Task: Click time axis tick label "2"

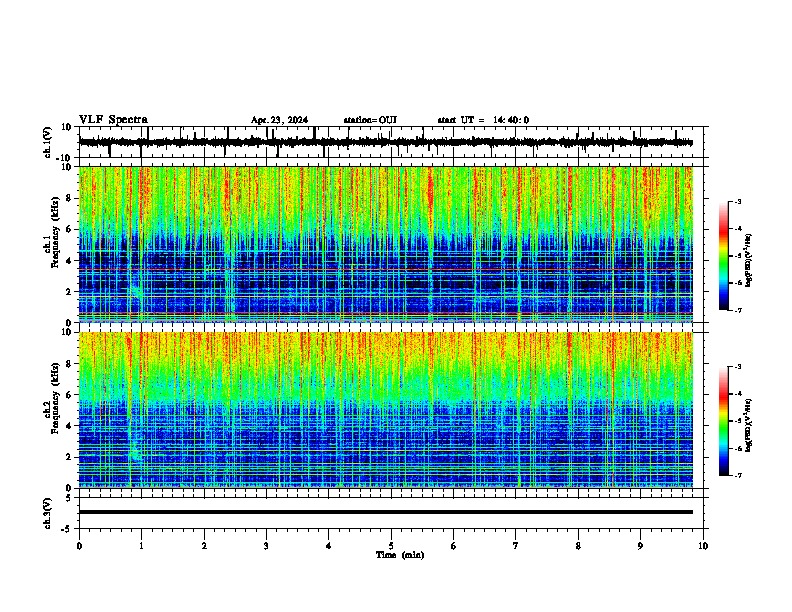Action: coord(204,546)
